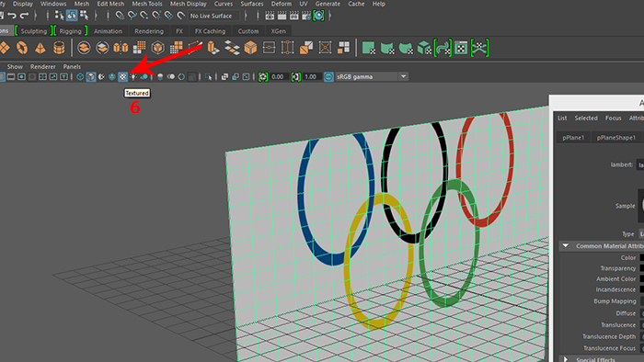Open viewport Renderer menu

(42, 66)
